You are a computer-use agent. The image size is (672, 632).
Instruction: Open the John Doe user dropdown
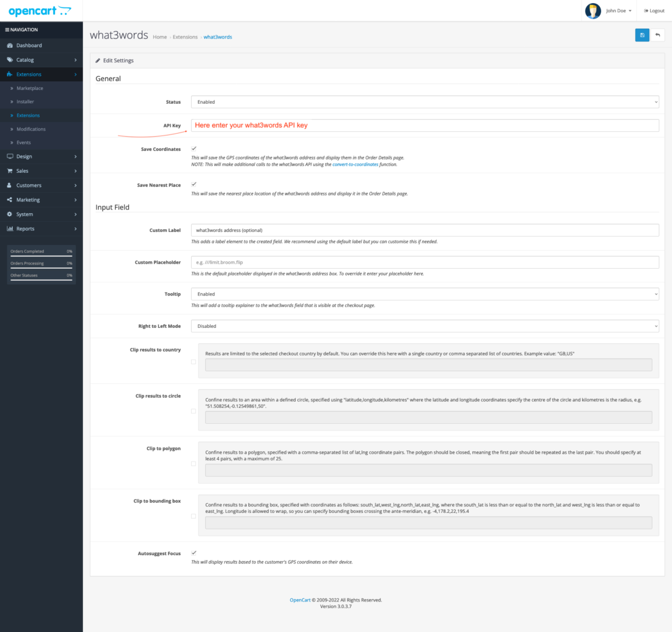coord(618,11)
